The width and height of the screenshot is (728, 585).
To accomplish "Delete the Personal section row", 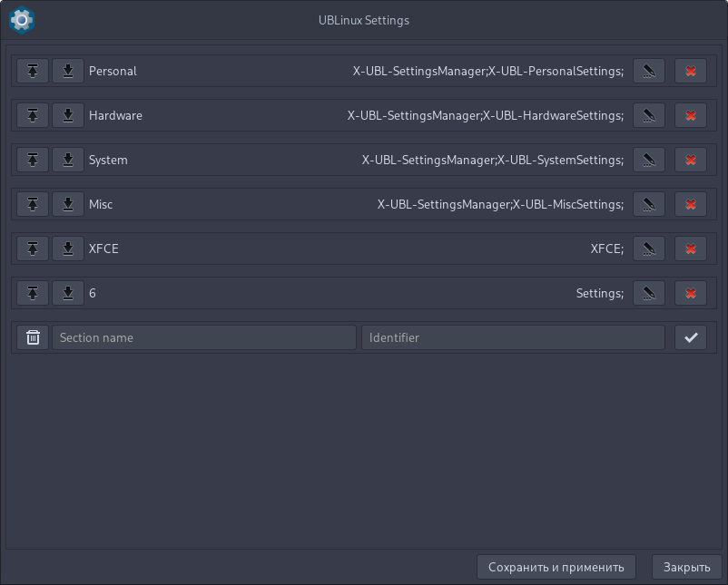I will (x=691, y=71).
